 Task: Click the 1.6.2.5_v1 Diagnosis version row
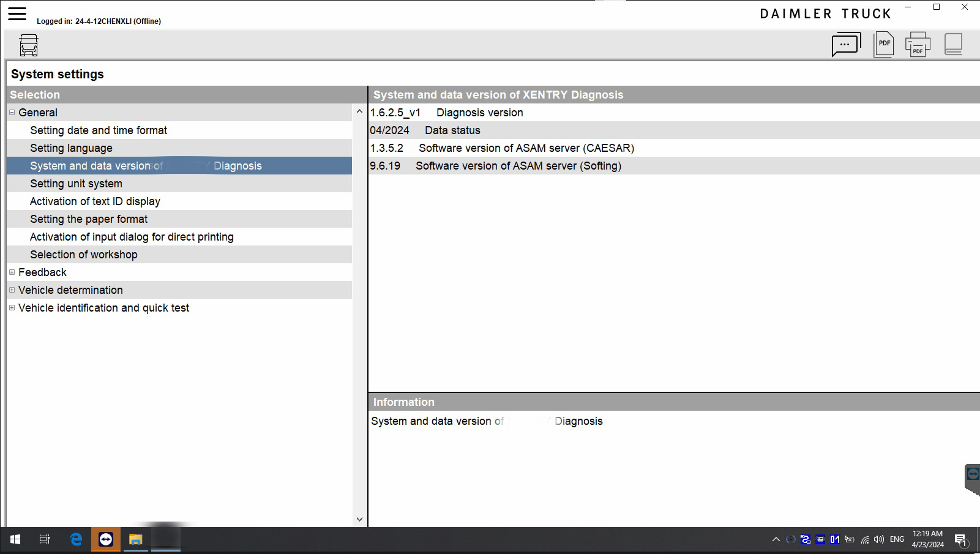coord(674,113)
